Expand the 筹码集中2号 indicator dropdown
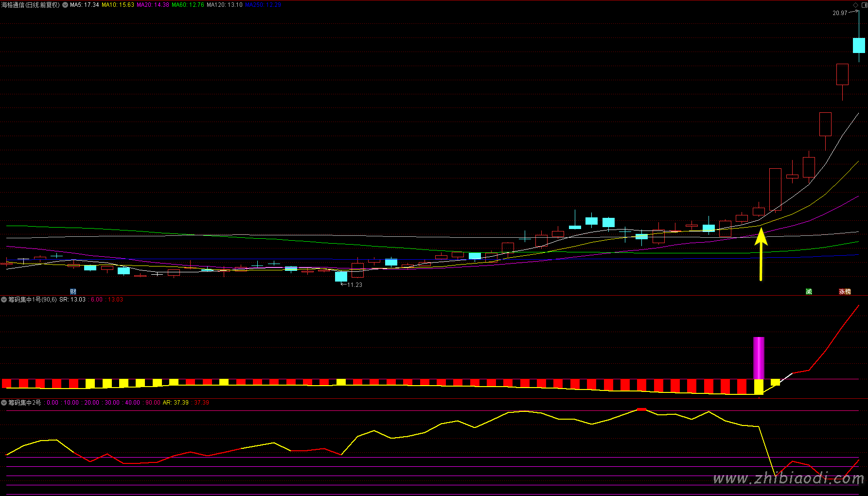This screenshot has height=496, width=868. [4, 403]
